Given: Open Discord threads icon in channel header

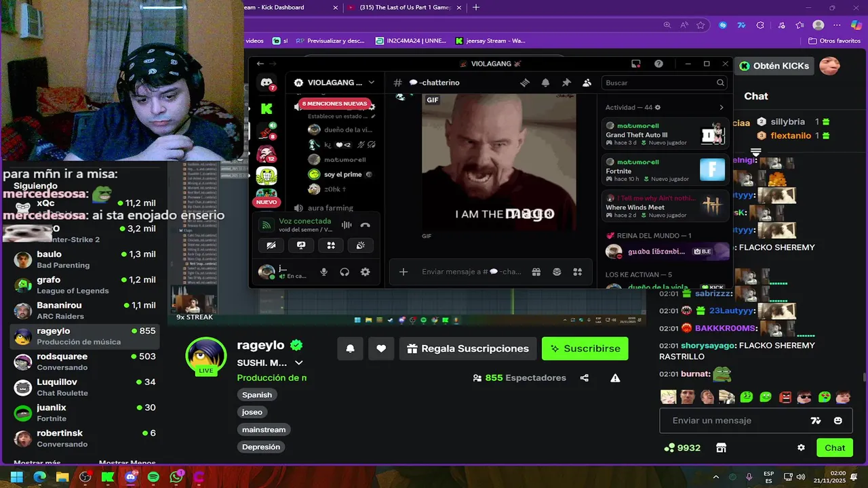Looking at the screenshot, I should click(524, 83).
